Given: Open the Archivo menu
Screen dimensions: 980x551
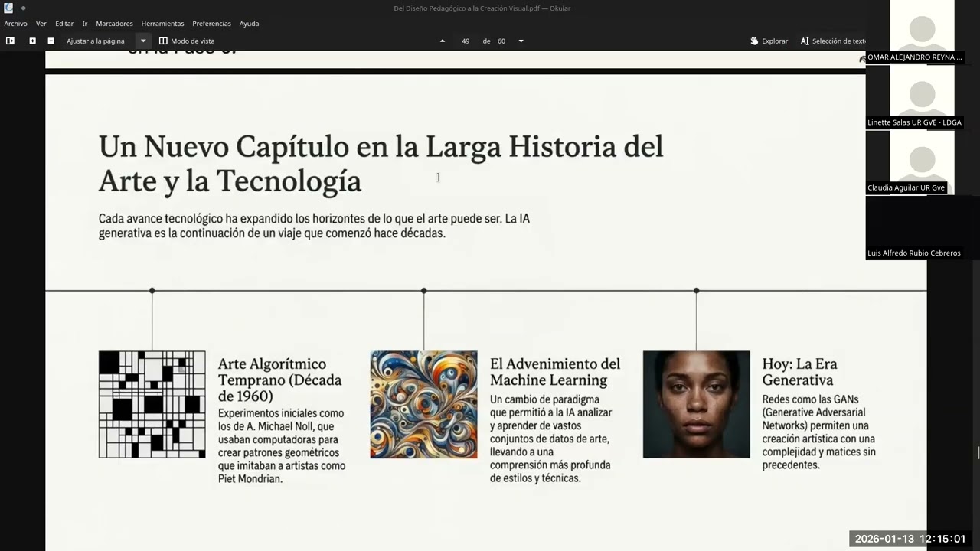Looking at the screenshot, I should coord(15,24).
